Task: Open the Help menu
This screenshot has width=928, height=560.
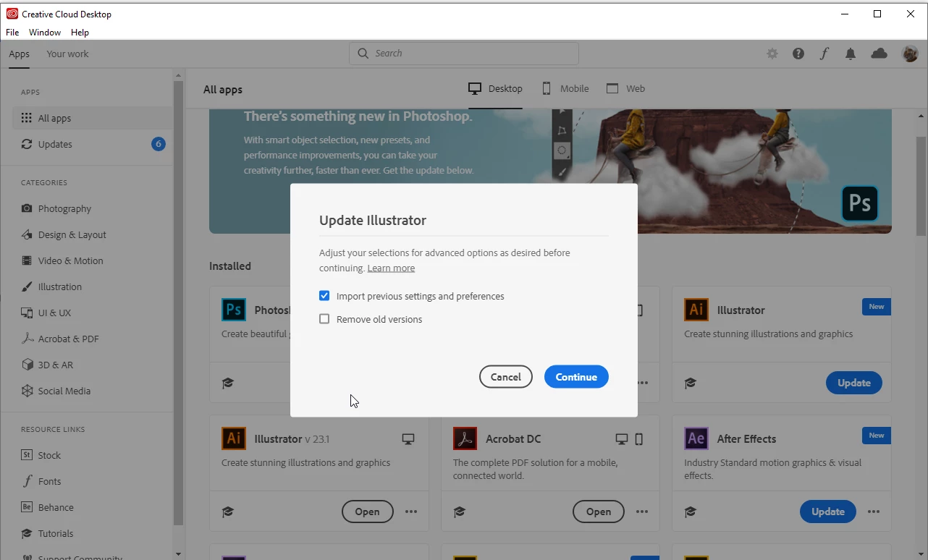Action: [x=80, y=33]
